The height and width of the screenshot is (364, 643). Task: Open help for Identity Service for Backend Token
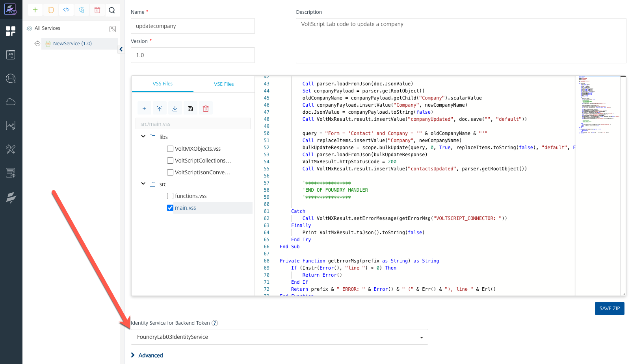215,323
